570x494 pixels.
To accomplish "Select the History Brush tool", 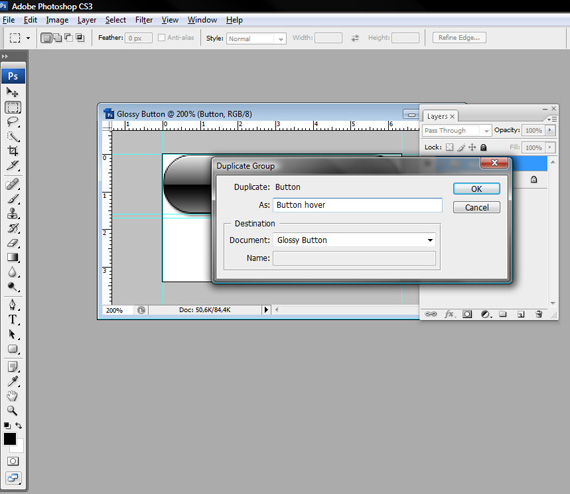I will (x=13, y=228).
